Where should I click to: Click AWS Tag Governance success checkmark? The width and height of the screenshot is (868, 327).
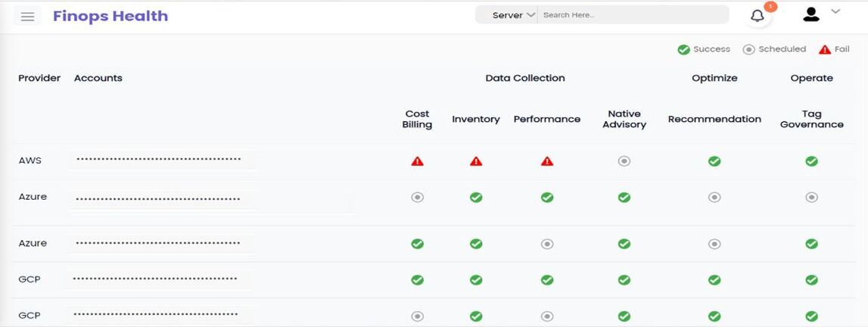[x=811, y=161]
